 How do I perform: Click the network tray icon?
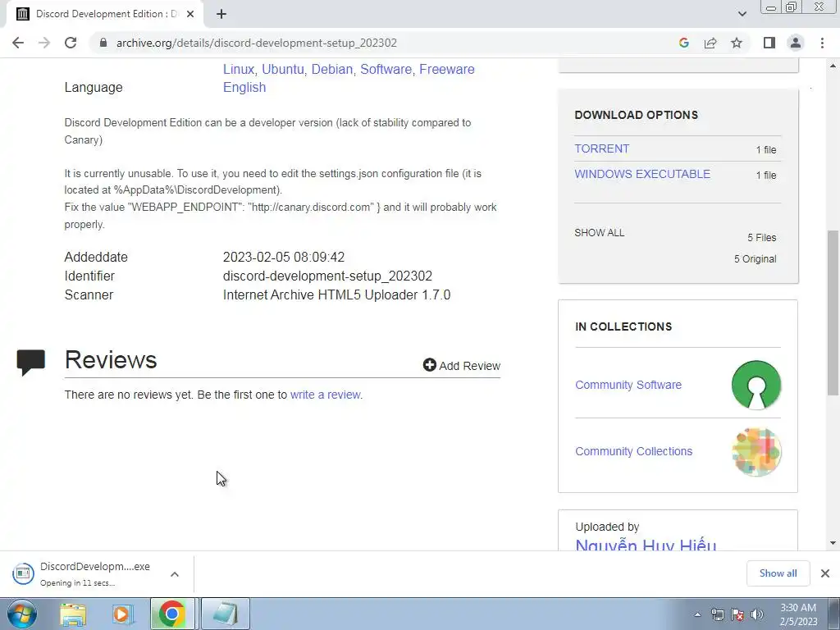click(x=717, y=614)
